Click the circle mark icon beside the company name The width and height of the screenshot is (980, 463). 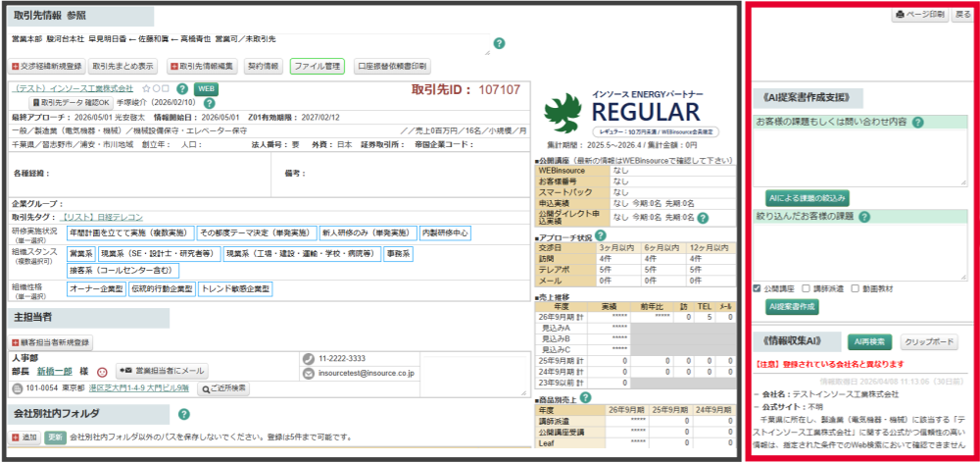pos(155,89)
